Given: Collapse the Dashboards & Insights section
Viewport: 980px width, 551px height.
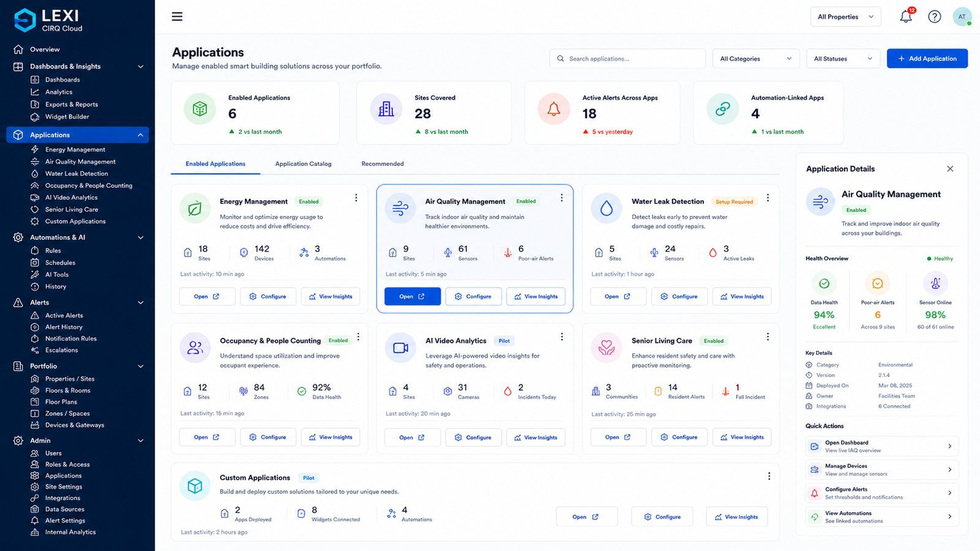Looking at the screenshot, I should (x=141, y=67).
